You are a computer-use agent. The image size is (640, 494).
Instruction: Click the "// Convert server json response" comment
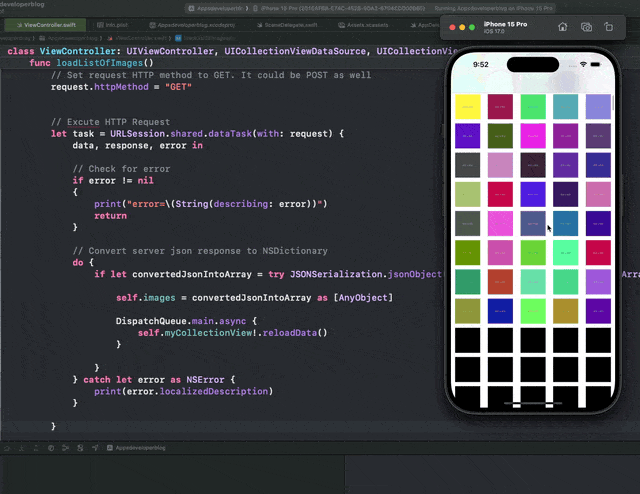point(200,251)
